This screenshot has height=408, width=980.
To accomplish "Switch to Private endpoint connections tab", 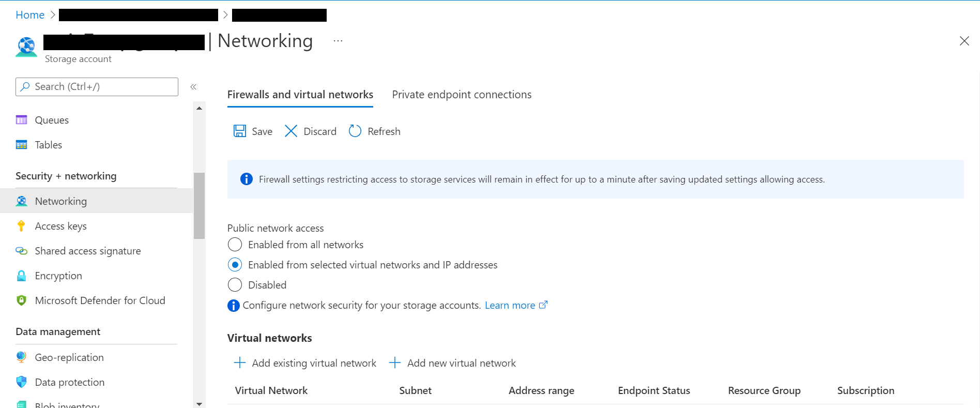I will pos(462,95).
